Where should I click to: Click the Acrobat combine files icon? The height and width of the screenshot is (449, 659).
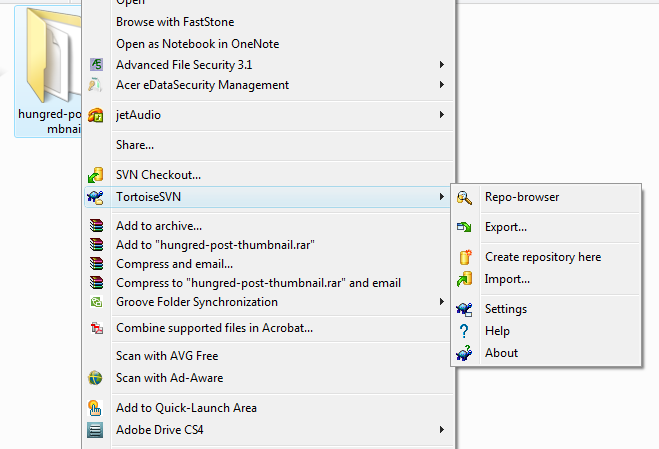pos(97,328)
